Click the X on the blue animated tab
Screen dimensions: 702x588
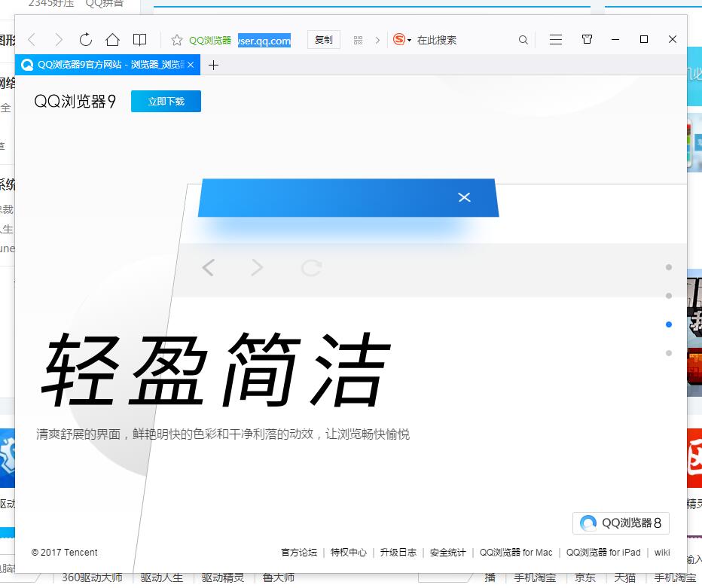tap(464, 197)
